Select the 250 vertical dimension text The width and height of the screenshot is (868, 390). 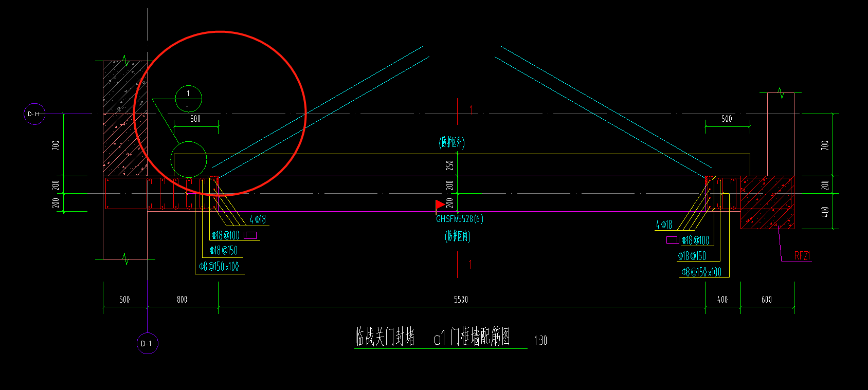[x=450, y=165]
